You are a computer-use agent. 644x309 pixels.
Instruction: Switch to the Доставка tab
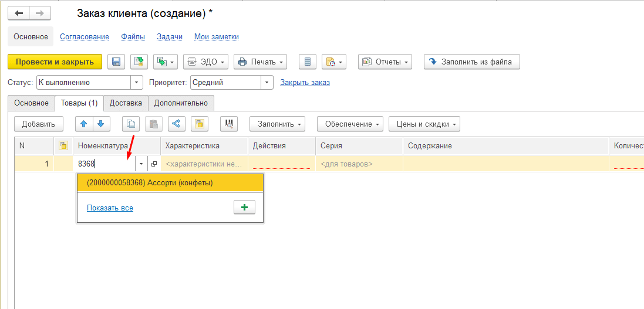coord(126,103)
